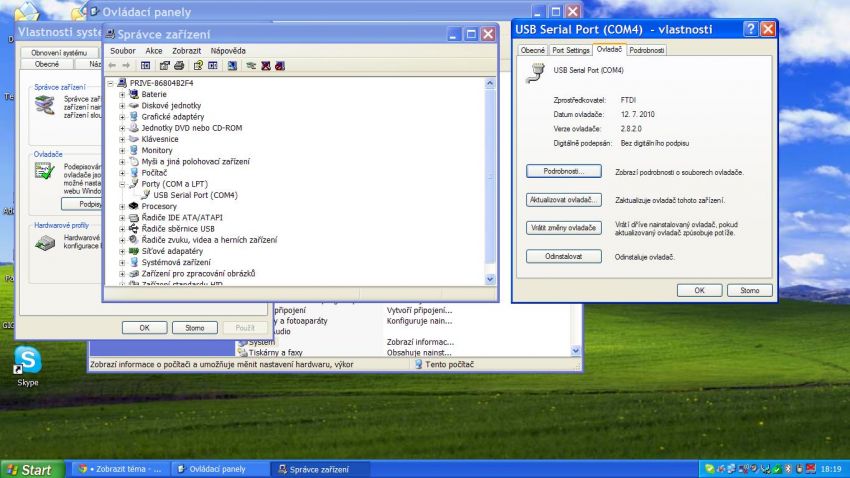Click the Help question-mark toolbar icon
This screenshot has width=850, height=478.
click(198, 66)
